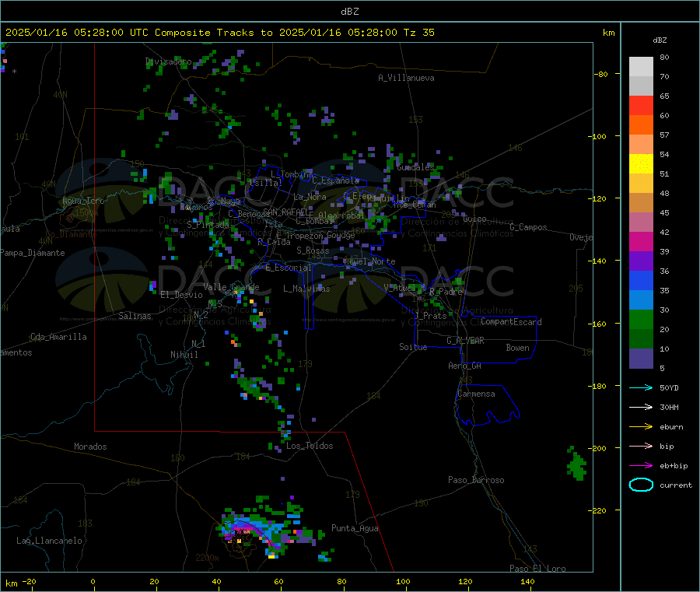The height and width of the screenshot is (592, 700).
Task: Pick the blue 35-36 dBZ swatch
Action: [x=641, y=280]
